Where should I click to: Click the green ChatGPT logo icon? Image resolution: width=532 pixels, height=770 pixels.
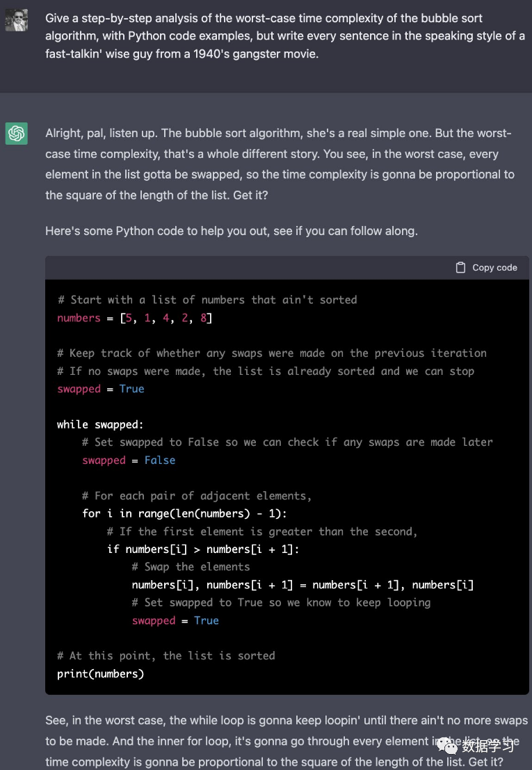[x=16, y=134]
